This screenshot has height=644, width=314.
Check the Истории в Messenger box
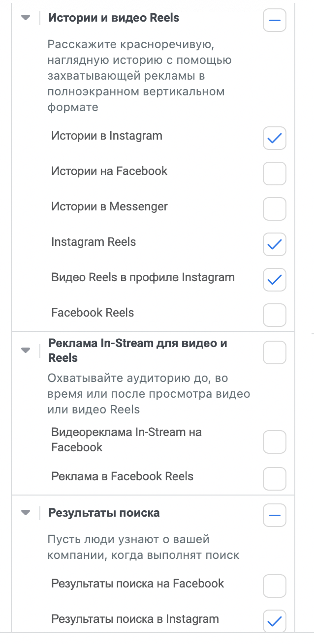point(274,209)
